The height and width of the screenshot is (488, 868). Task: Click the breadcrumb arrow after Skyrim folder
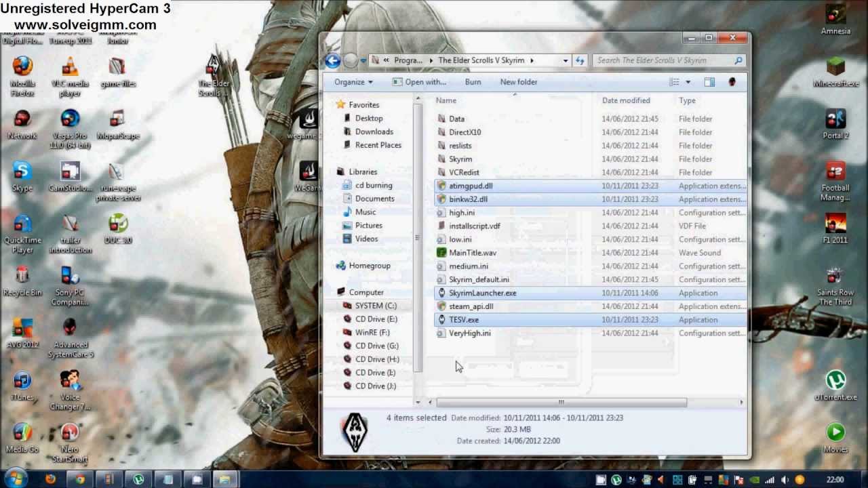pos(532,60)
